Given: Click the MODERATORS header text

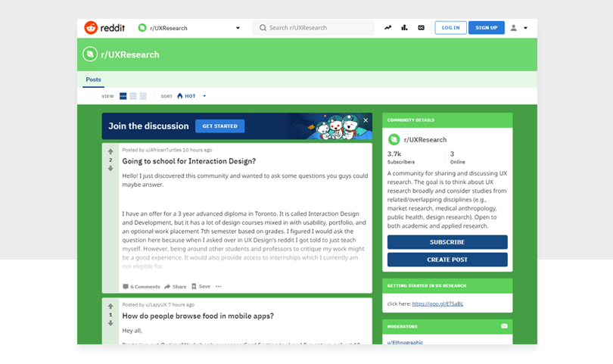Looking at the screenshot, I should (x=403, y=326).
